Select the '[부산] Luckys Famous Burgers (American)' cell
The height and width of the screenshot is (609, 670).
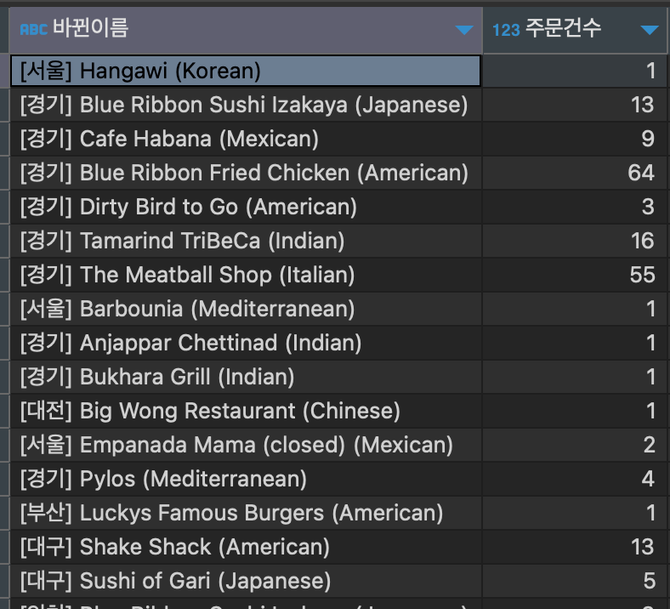[246, 513]
